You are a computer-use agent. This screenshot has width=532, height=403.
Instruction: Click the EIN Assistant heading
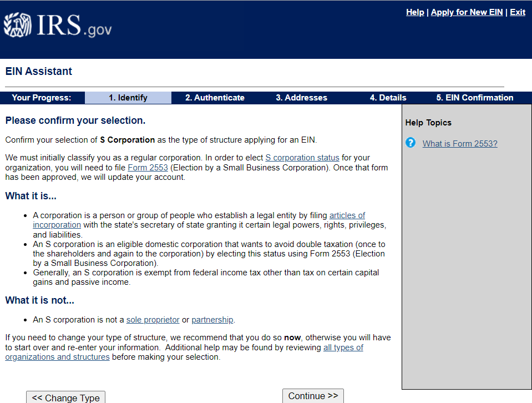coord(39,71)
